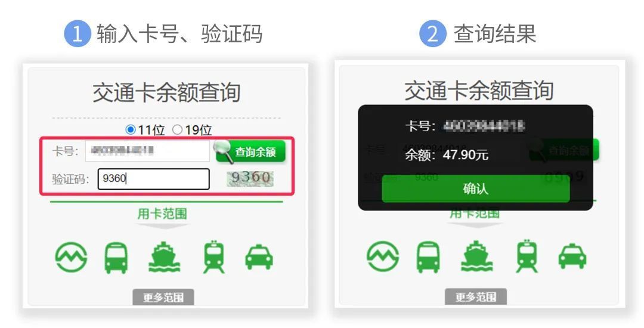Click the taxi icon in right panel
Viewport: 644px width, 328px height.
click(572, 256)
